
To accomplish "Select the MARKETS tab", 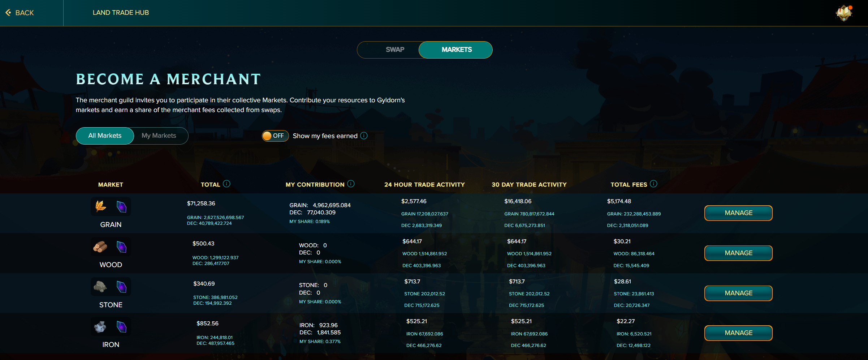I will (x=456, y=50).
